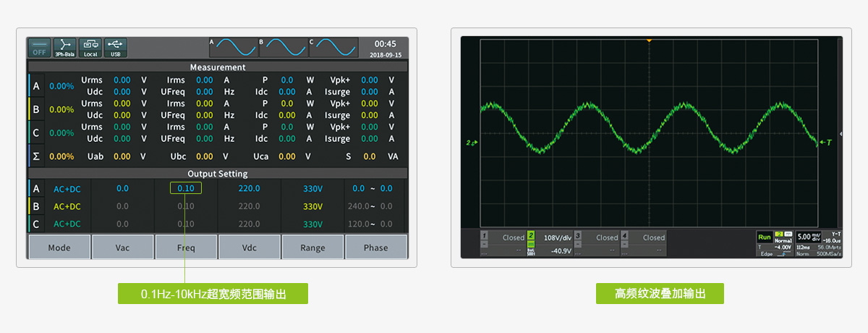The height and width of the screenshot is (333, 868).
Task: Click the phase A frequency field 0.10
Action: point(186,188)
